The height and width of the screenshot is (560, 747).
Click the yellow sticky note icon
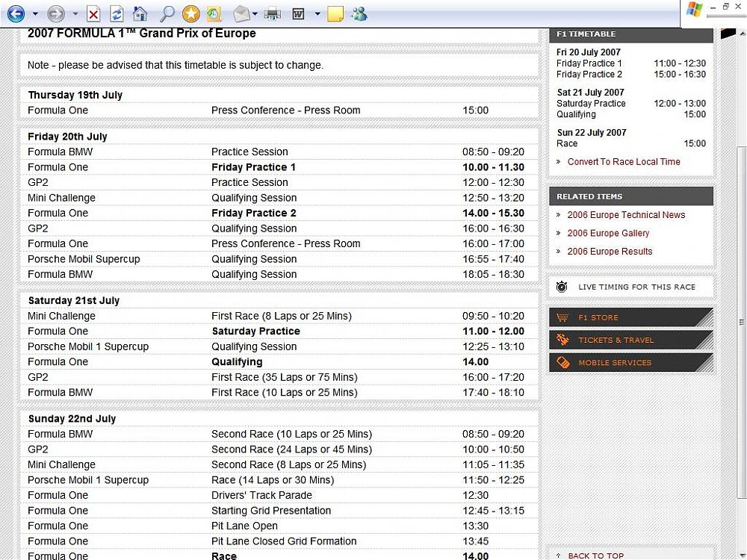pos(335,13)
